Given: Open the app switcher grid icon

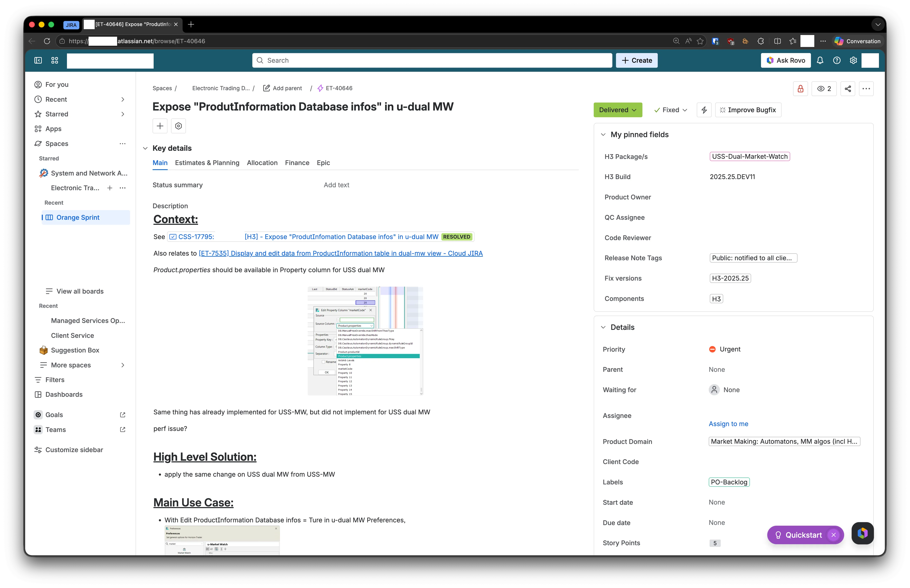Looking at the screenshot, I should click(55, 60).
